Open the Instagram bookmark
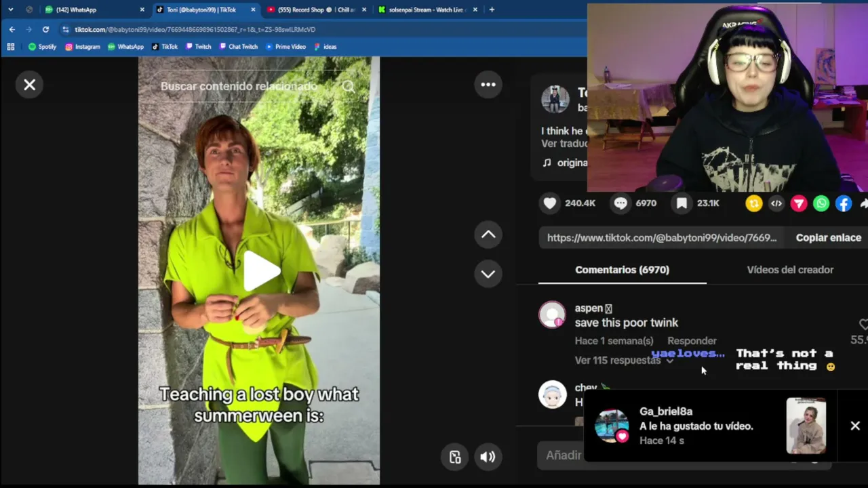Image resolution: width=868 pixels, height=488 pixels. (x=83, y=47)
